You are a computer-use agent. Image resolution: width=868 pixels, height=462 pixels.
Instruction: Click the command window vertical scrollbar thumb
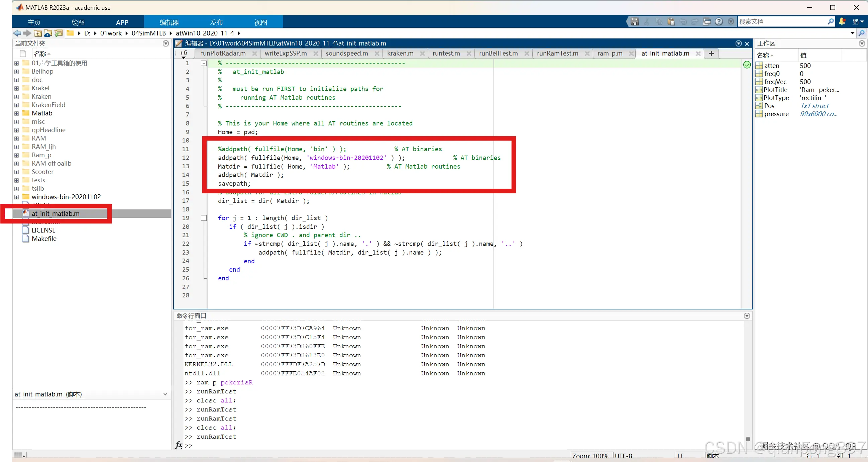748,439
